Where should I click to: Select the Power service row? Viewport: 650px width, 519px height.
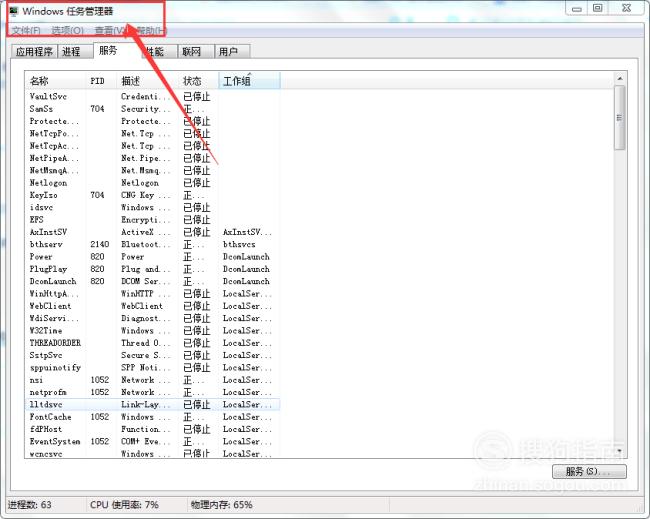(153, 257)
